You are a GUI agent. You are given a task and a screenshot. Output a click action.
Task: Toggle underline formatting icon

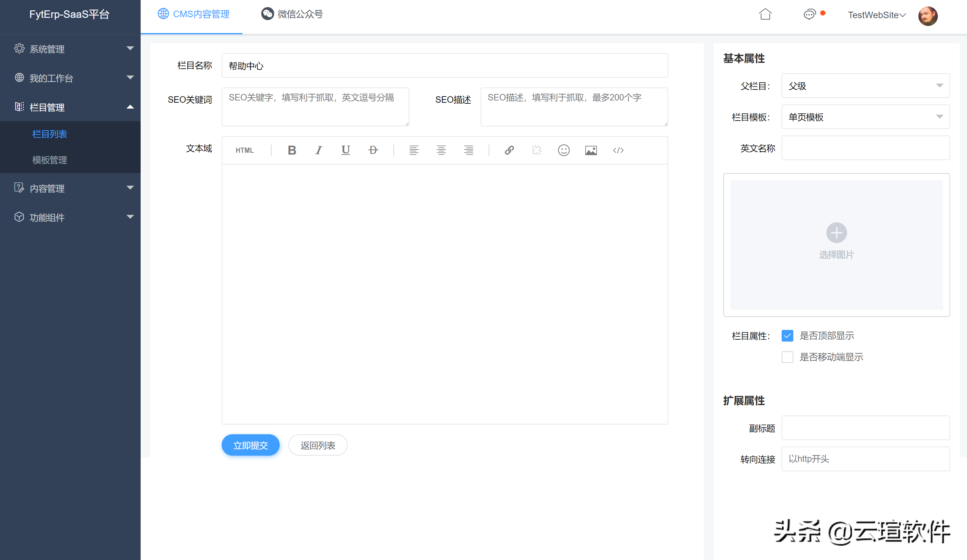346,150
